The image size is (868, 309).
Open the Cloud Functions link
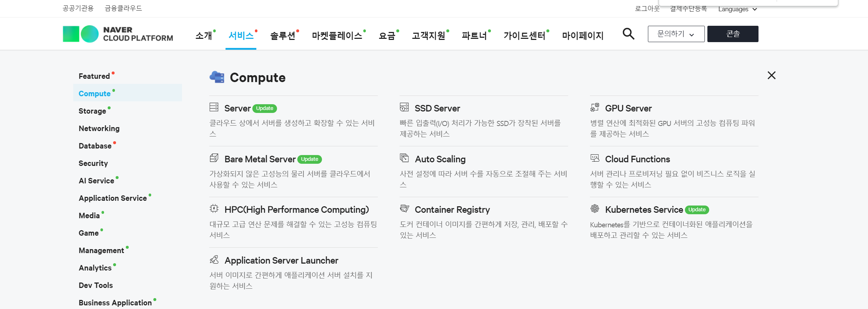[x=637, y=159]
